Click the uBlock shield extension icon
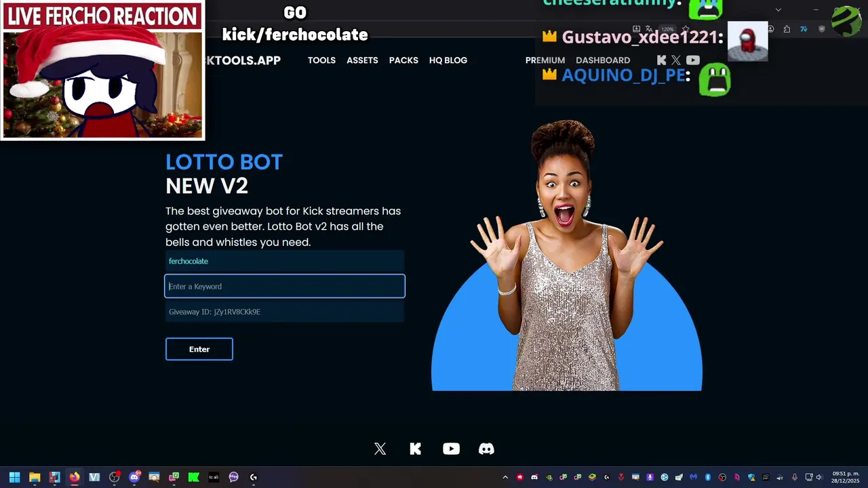Viewport: 868px width, 488px height. coord(822,29)
